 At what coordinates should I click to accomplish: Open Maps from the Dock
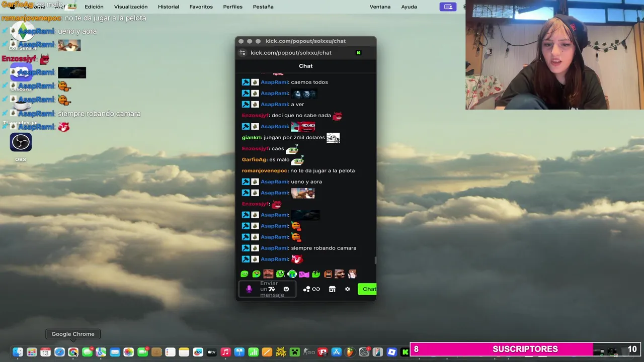pyautogui.click(x=101, y=352)
